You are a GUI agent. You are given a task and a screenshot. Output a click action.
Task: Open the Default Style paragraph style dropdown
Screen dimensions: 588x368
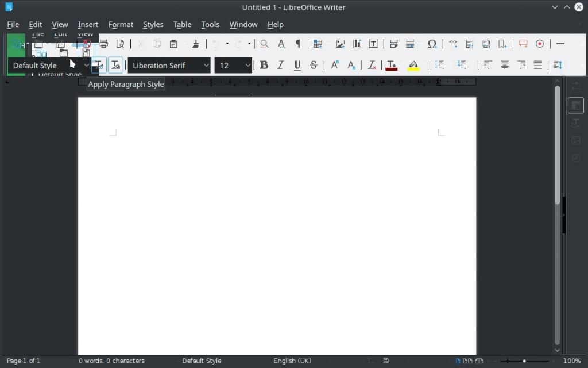pos(87,66)
